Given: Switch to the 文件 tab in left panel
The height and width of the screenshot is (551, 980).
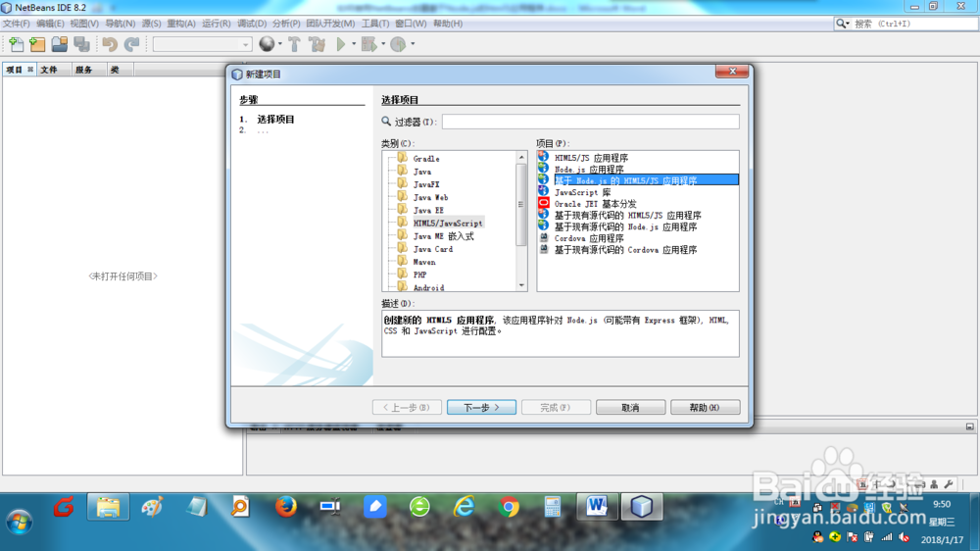Looking at the screenshot, I should [x=49, y=70].
